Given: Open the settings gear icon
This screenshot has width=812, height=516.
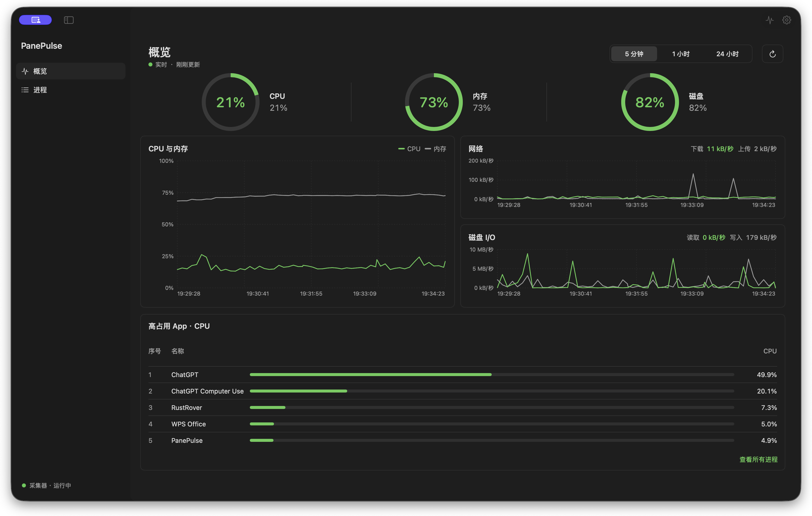Looking at the screenshot, I should (x=787, y=20).
